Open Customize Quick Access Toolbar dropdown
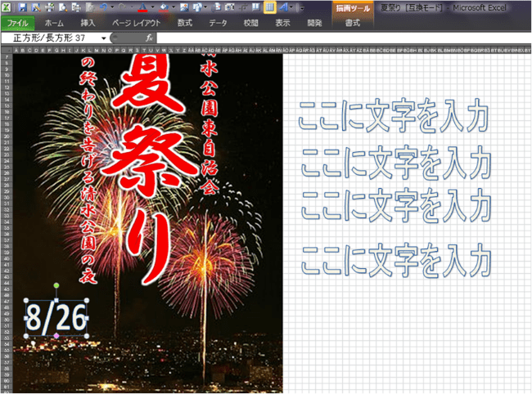Viewport: 532px width, 394px height. 302,8
